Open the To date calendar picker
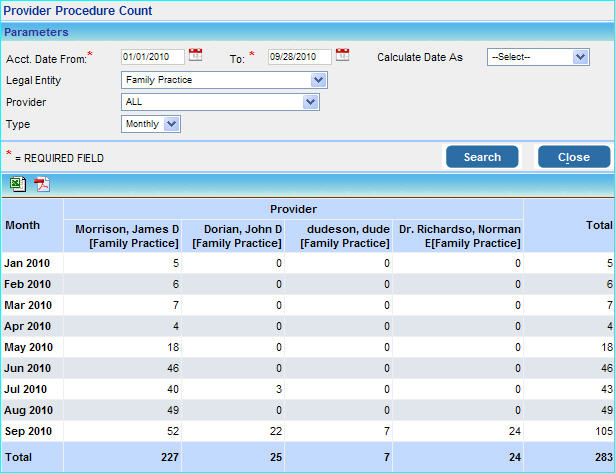The width and height of the screenshot is (615, 473). point(342,55)
